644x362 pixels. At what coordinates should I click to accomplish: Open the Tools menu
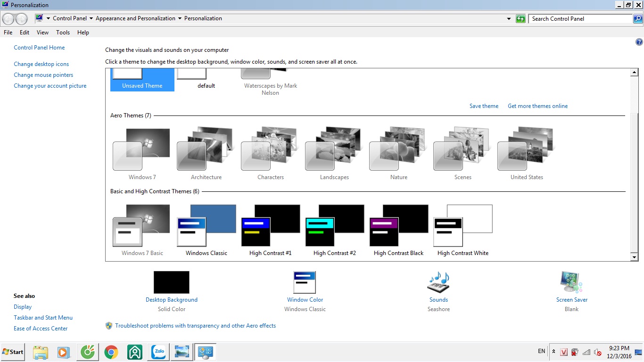tap(63, 33)
